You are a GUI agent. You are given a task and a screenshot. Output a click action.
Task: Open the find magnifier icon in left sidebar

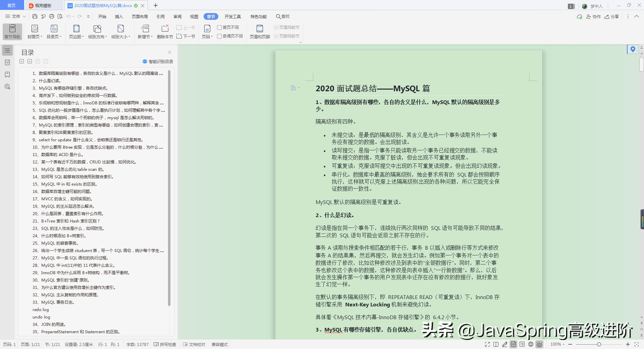pyautogui.click(x=7, y=87)
